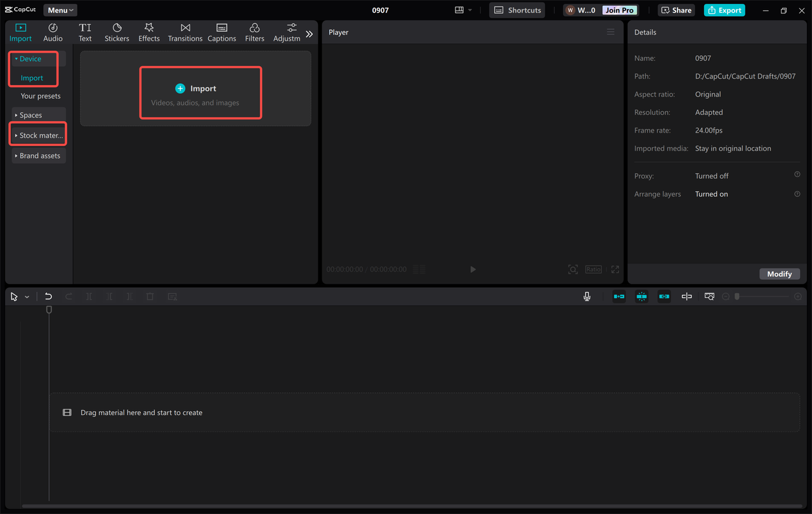The height and width of the screenshot is (514, 812).
Task: Select the Import tab at top left
Action: point(20,32)
